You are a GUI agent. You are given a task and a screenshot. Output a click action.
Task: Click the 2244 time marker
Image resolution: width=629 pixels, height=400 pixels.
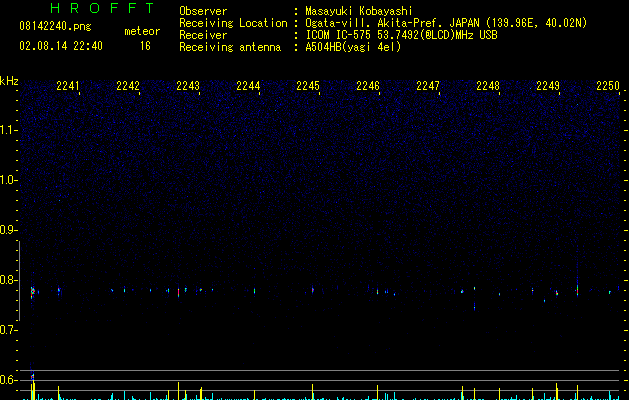click(248, 86)
